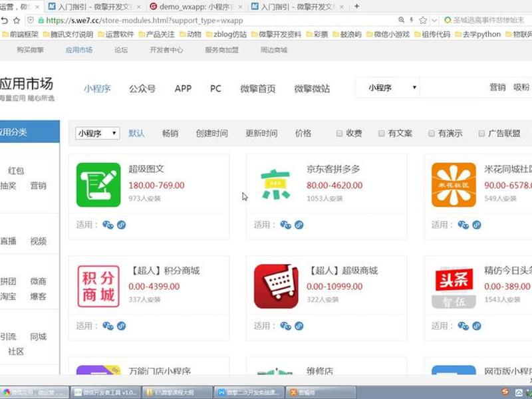Open the 超级图文 app title link
The height and width of the screenshot is (399, 532).
click(x=146, y=169)
